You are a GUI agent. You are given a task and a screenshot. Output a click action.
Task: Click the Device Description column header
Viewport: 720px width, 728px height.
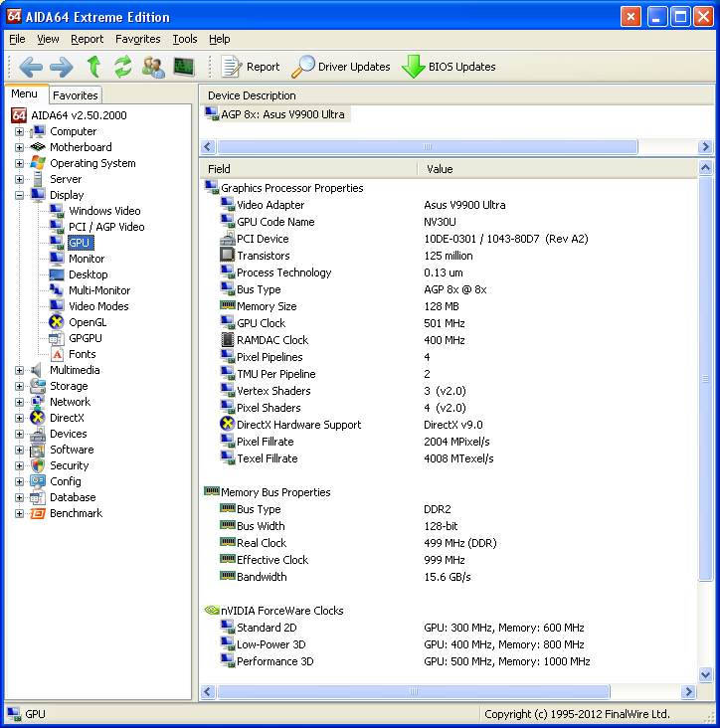[456, 95]
